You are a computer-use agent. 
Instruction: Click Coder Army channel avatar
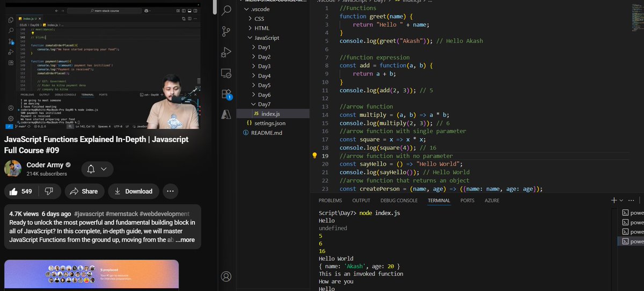[x=13, y=169]
